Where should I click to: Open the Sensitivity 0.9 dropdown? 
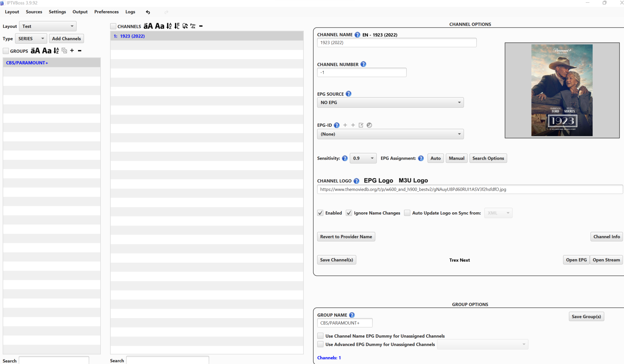click(x=363, y=158)
